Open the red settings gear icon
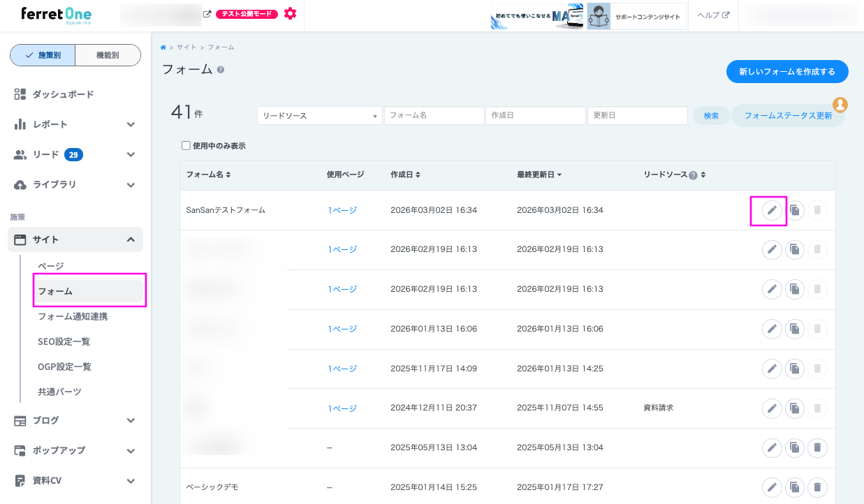This screenshot has width=864, height=504. pyautogui.click(x=290, y=14)
